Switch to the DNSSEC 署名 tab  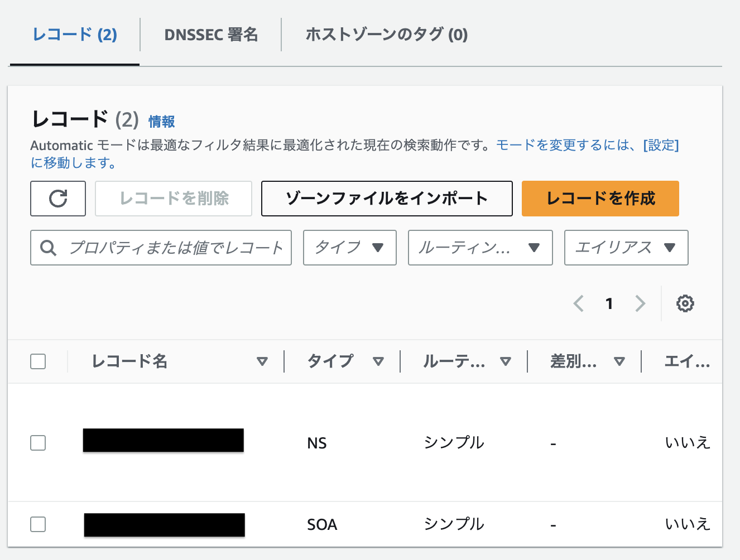click(210, 35)
